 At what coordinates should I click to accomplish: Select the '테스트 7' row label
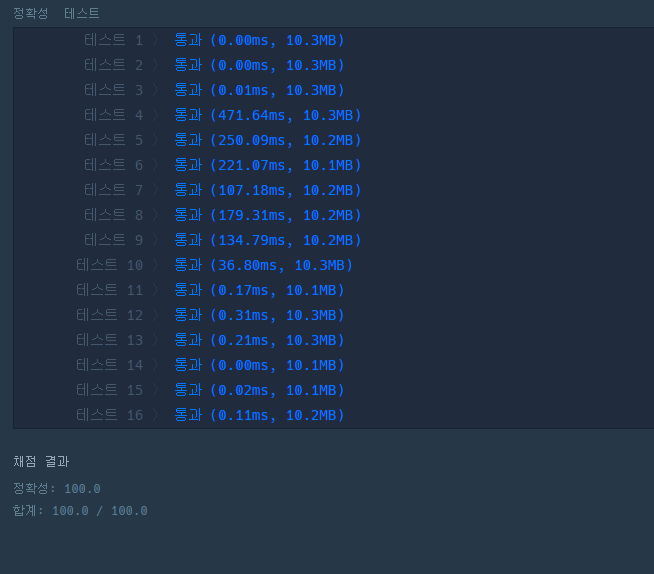(x=113, y=190)
